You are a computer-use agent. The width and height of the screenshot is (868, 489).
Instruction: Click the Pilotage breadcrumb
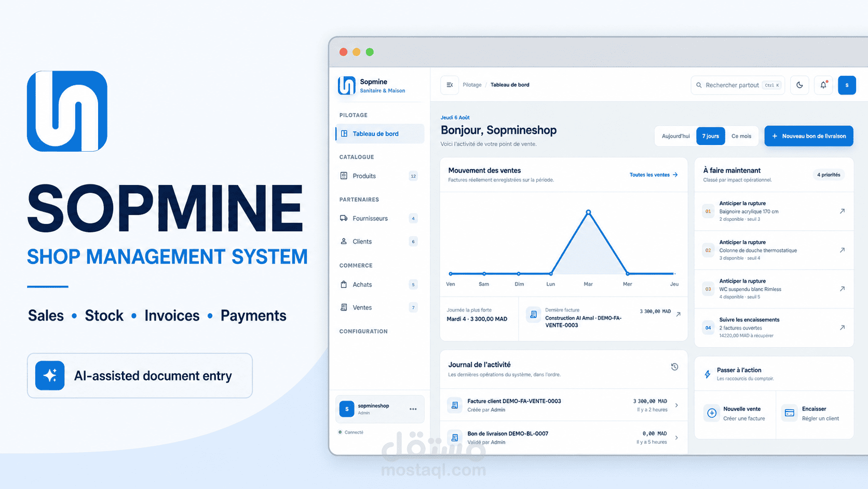(472, 85)
